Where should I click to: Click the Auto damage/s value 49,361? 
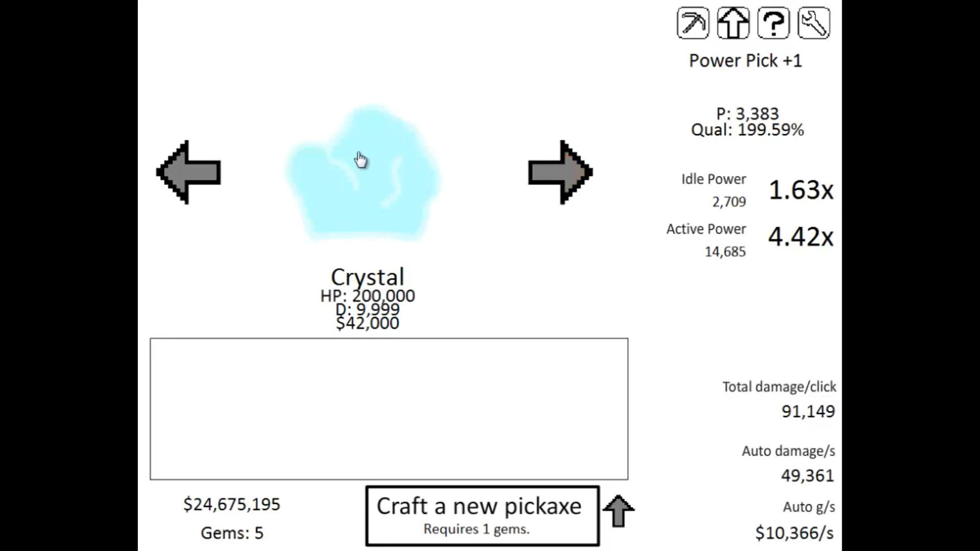click(807, 475)
